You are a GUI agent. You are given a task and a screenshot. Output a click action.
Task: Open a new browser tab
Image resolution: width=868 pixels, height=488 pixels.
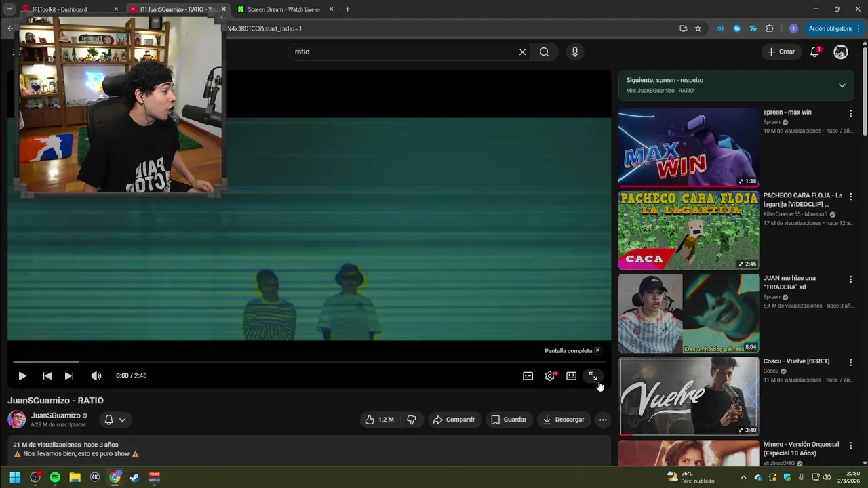click(x=347, y=9)
